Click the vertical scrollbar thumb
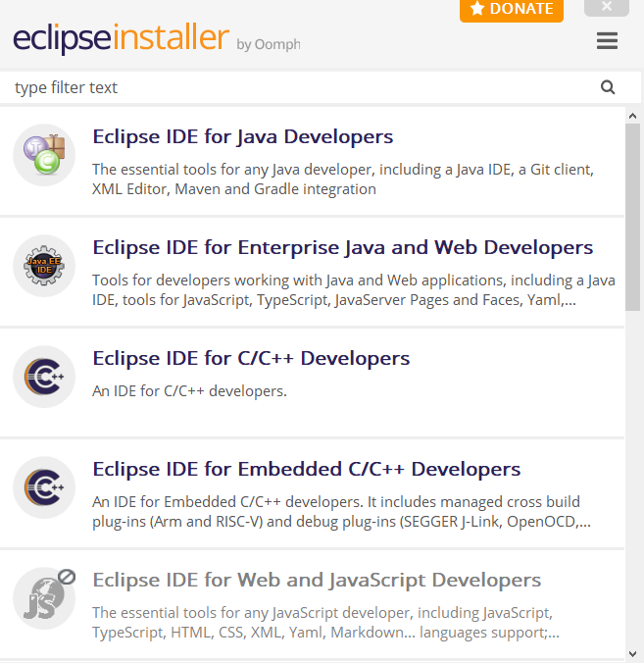Image resolution: width=644 pixels, height=663 pixels. (632, 218)
